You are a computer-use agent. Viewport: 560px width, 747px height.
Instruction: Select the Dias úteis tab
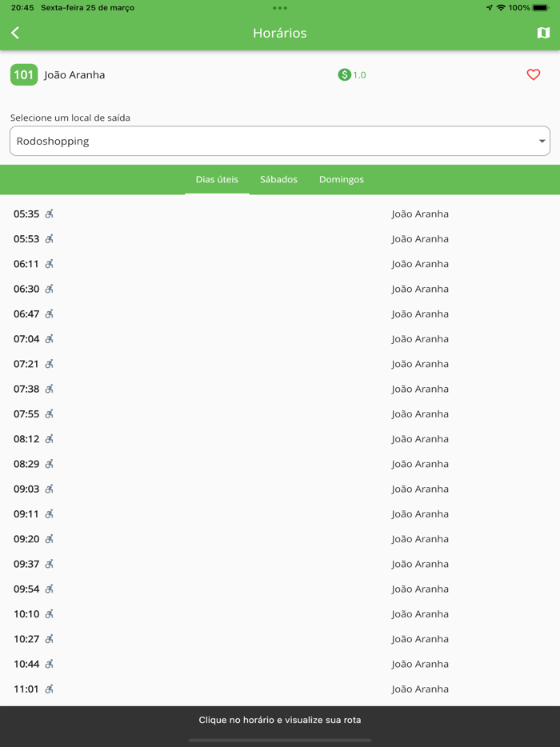217,179
